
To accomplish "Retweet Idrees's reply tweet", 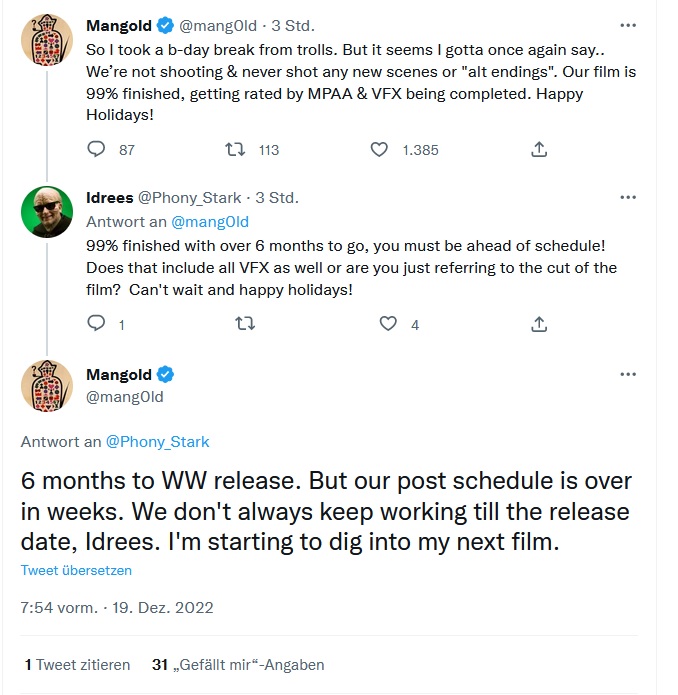I will click(x=245, y=324).
